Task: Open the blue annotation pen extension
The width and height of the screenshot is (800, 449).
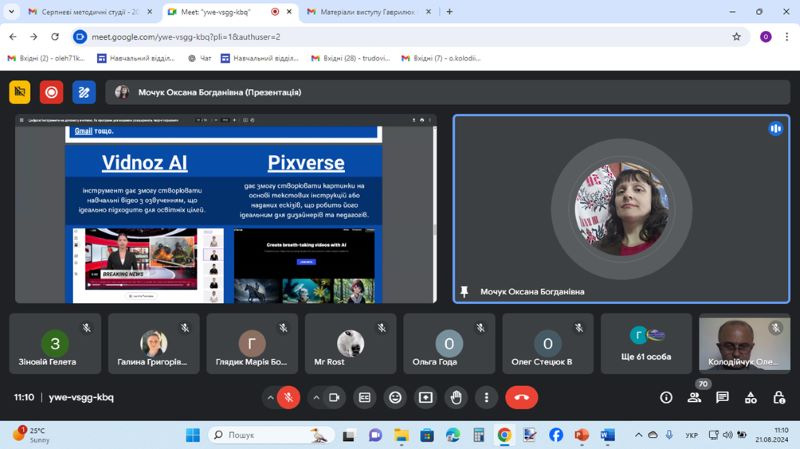Action: 84,92
